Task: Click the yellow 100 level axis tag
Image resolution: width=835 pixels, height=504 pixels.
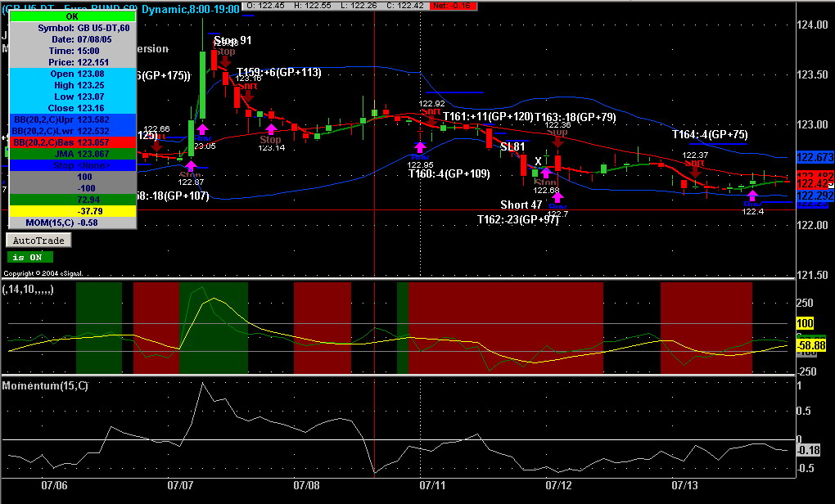Action: pos(804,323)
